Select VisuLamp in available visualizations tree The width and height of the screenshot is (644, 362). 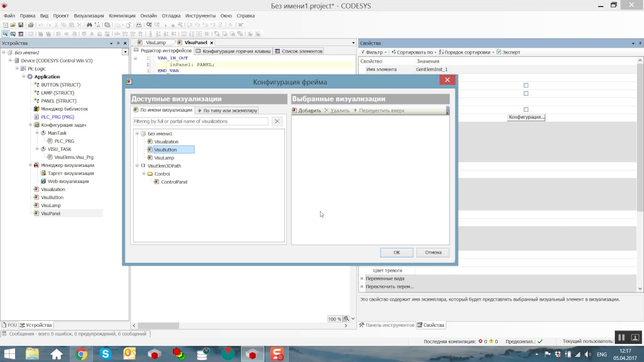point(164,158)
